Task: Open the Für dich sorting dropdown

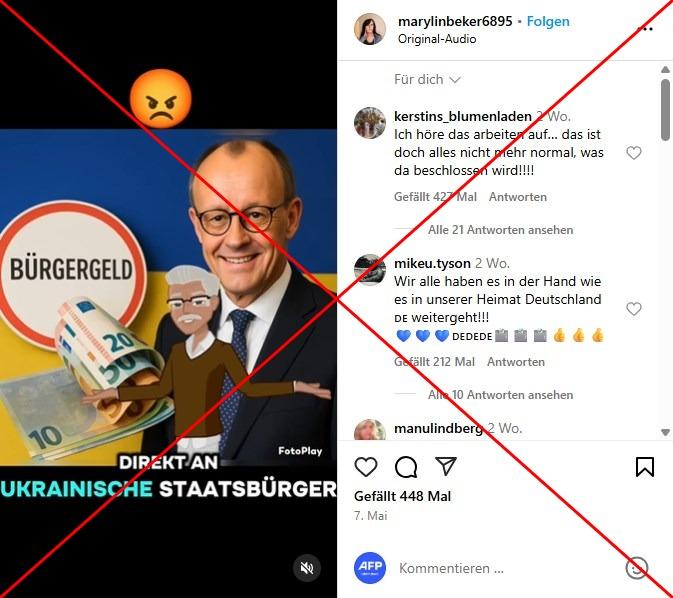Action: click(x=427, y=79)
